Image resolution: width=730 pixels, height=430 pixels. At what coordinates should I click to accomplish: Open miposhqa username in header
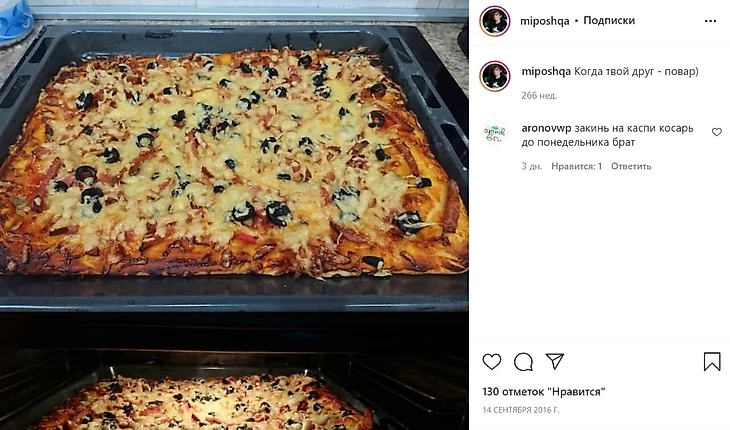544,21
